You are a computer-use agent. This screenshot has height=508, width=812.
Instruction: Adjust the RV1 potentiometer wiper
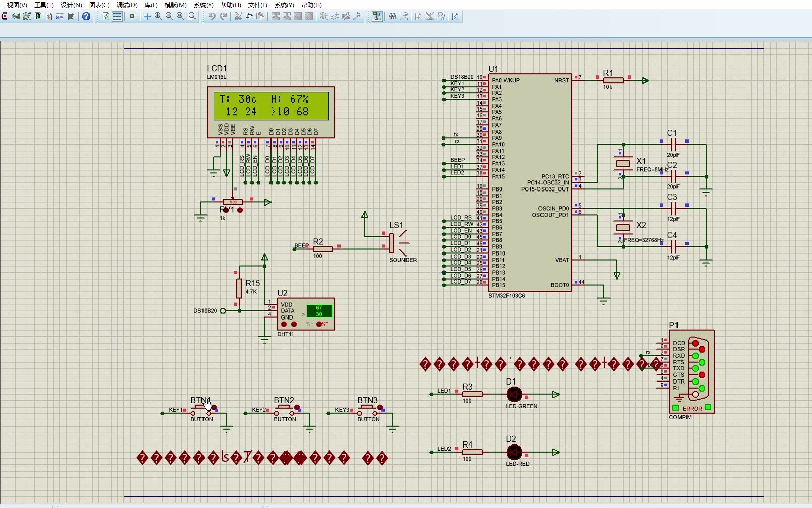232,202
